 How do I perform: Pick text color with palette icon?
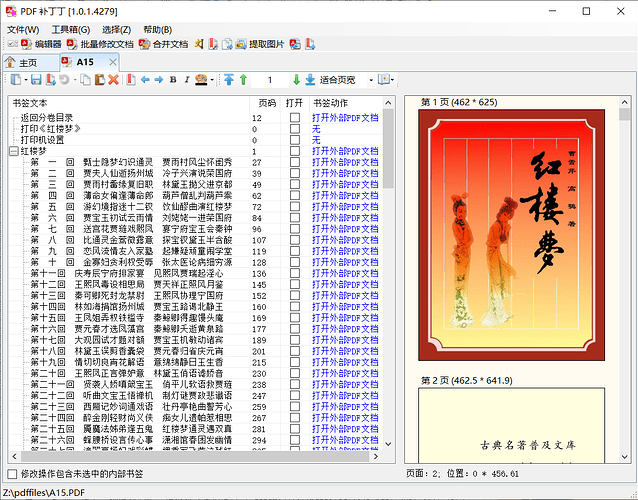pyautogui.click(x=201, y=80)
